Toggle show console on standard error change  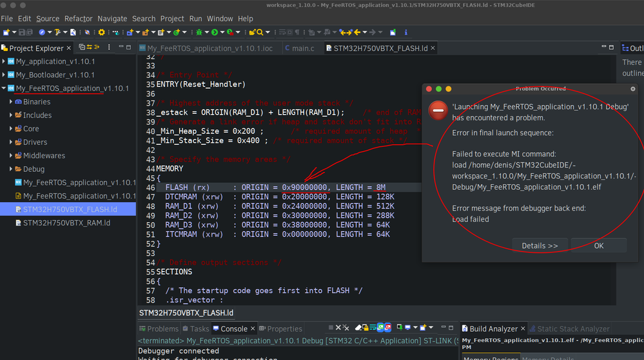387,328
